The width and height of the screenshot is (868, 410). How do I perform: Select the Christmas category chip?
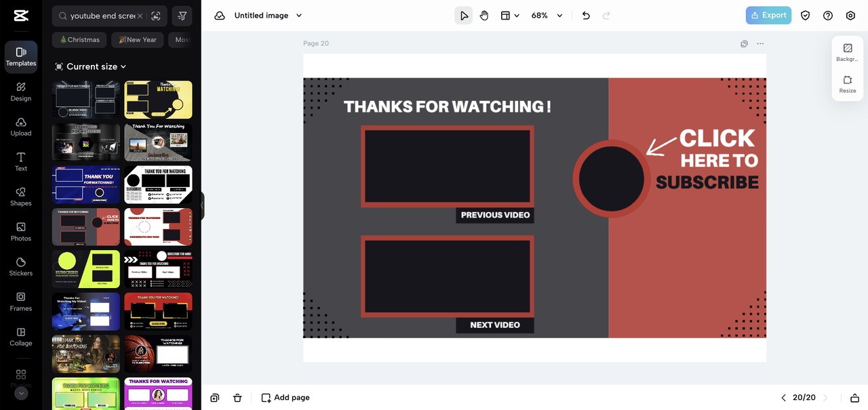click(80, 39)
